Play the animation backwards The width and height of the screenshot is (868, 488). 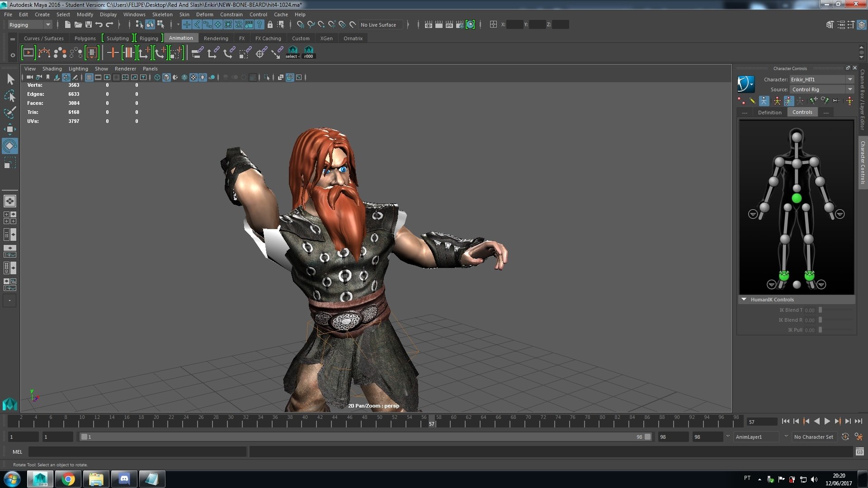coord(816,421)
